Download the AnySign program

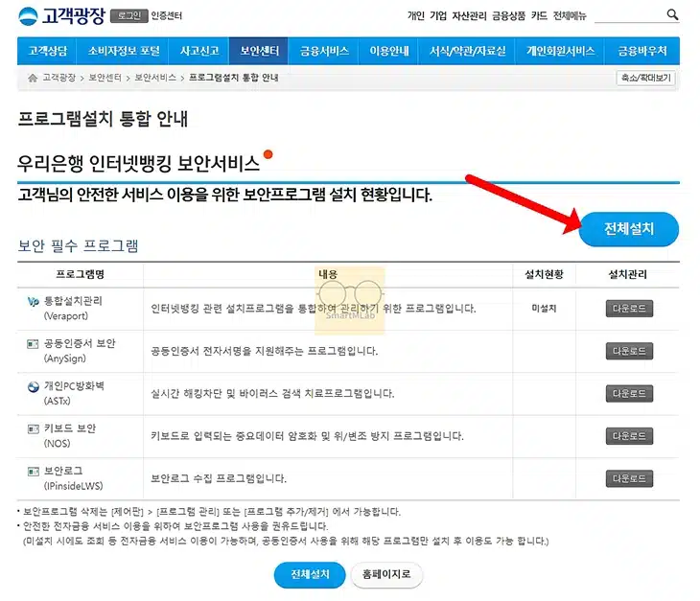[629, 351]
